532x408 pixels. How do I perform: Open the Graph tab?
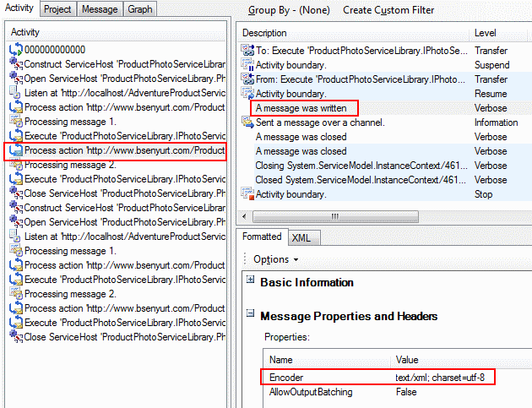coord(139,9)
